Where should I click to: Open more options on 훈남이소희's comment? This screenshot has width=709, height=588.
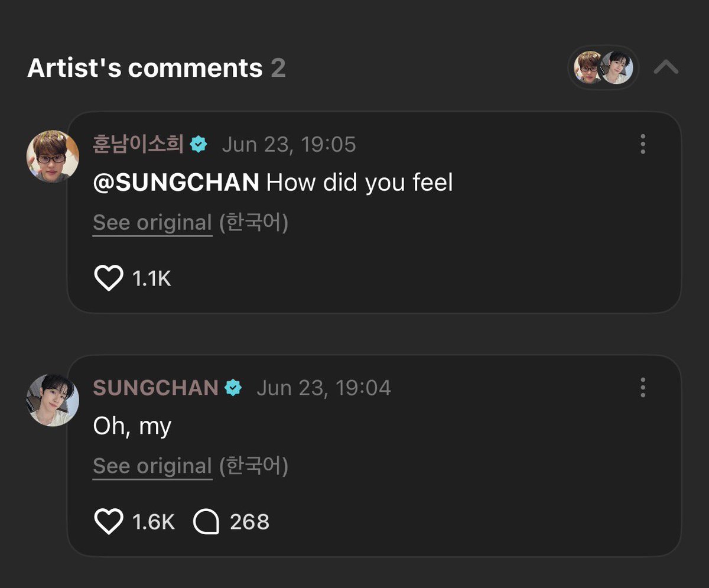[643, 144]
